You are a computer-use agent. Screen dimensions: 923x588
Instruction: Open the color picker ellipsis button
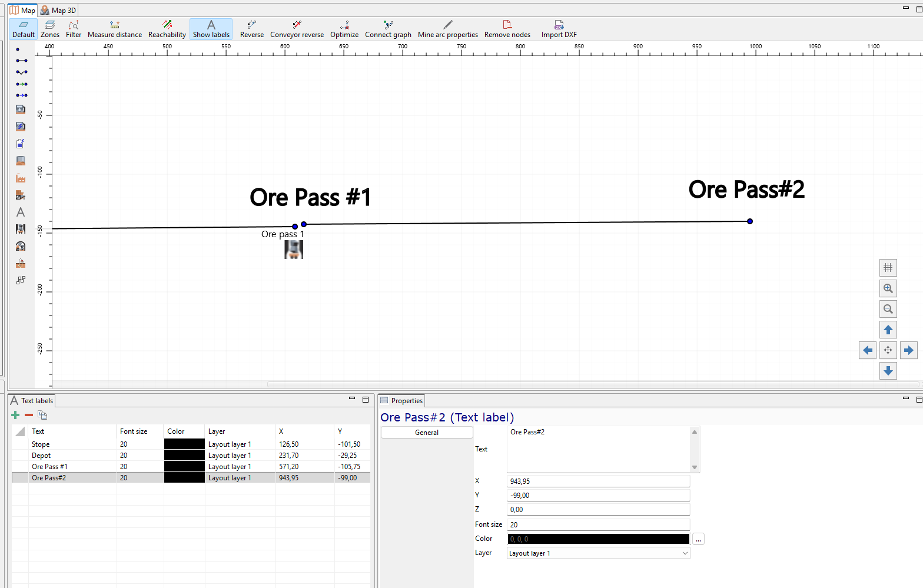tap(698, 539)
